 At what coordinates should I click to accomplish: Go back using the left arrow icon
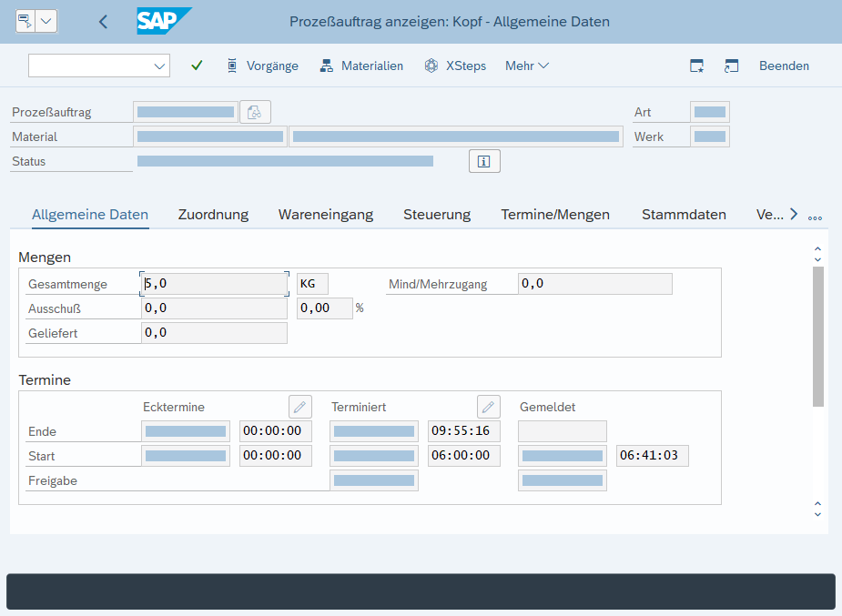[103, 22]
